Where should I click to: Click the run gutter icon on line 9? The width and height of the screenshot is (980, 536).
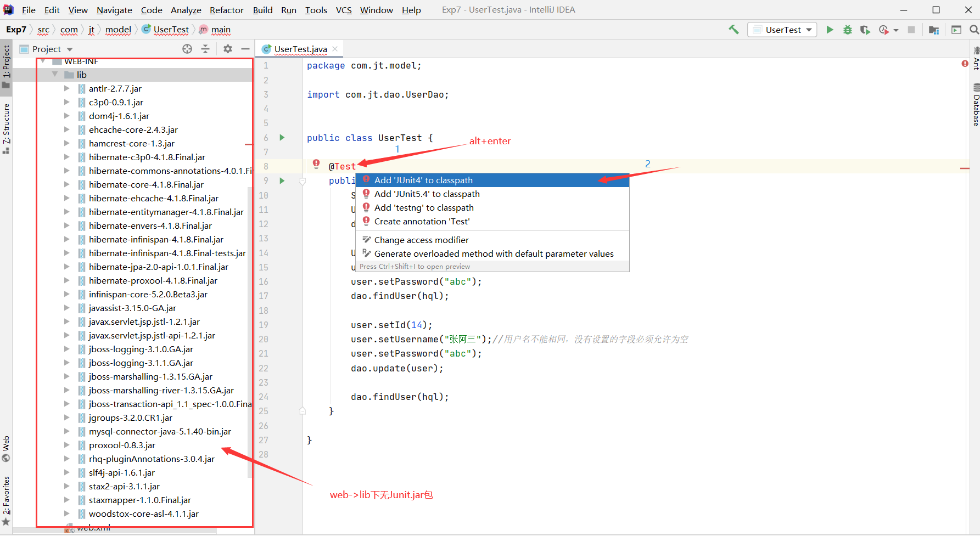pyautogui.click(x=282, y=180)
